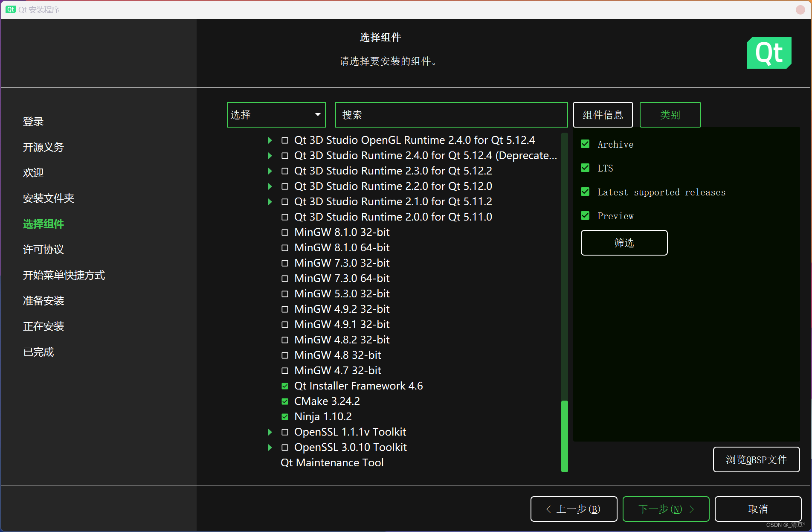Select 正在安装 step in sidebar
The width and height of the screenshot is (812, 532).
pyautogui.click(x=43, y=326)
